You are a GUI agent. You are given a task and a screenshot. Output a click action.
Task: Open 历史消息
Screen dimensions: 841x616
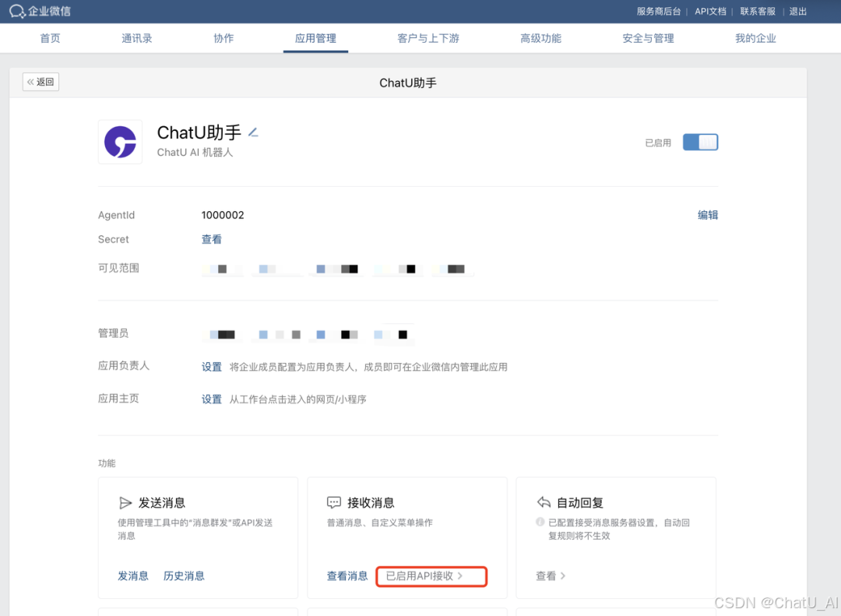tap(184, 576)
